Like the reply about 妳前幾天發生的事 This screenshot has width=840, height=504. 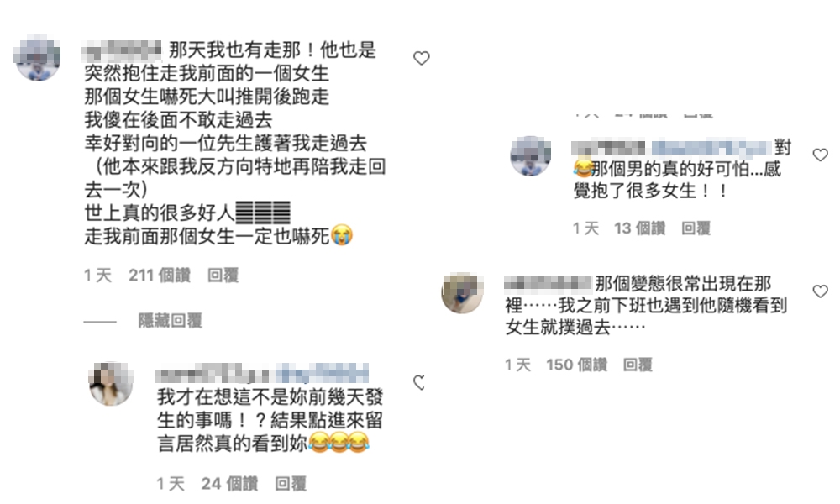tap(419, 382)
